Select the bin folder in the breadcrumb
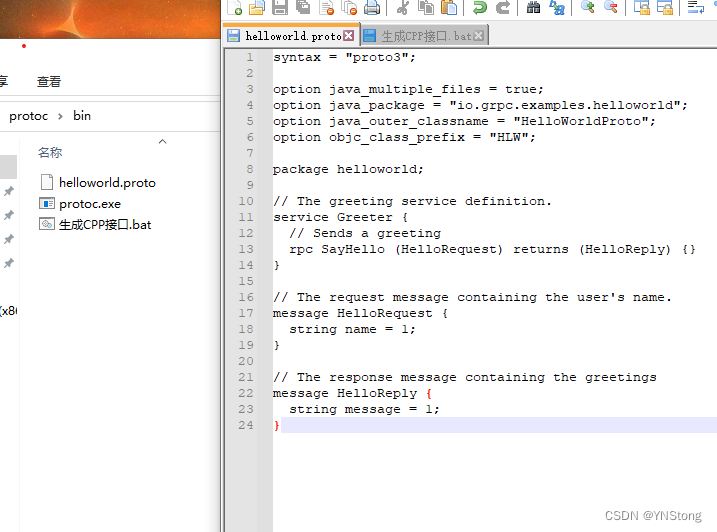The image size is (717, 532). click(82, 116)
